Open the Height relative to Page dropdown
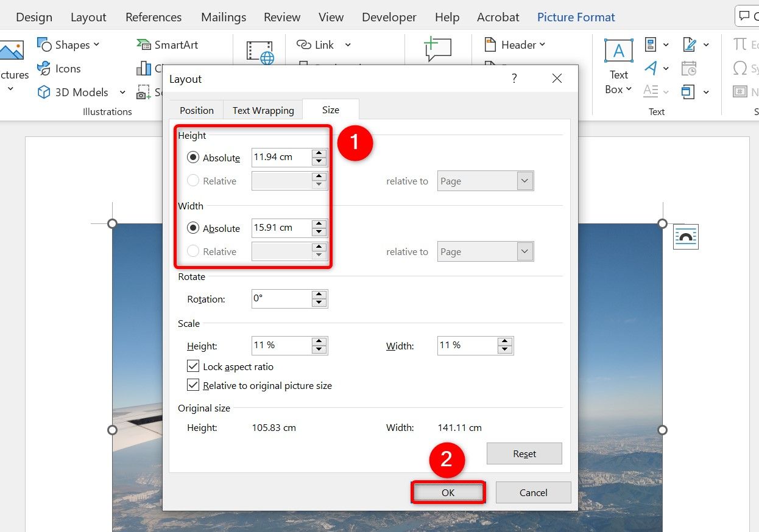The width and height of the screenshot is (759, 532). [x=524, y=180]
